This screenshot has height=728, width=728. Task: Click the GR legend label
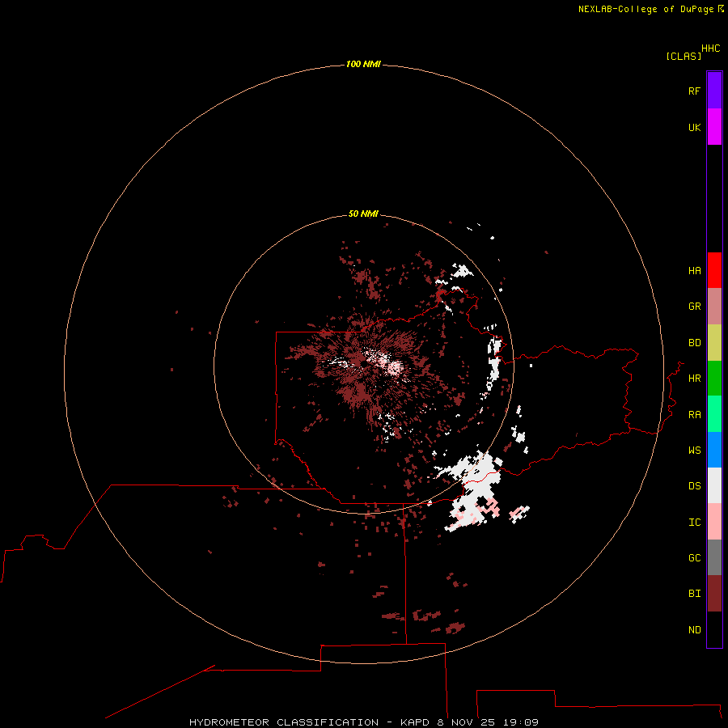[694, 307]
